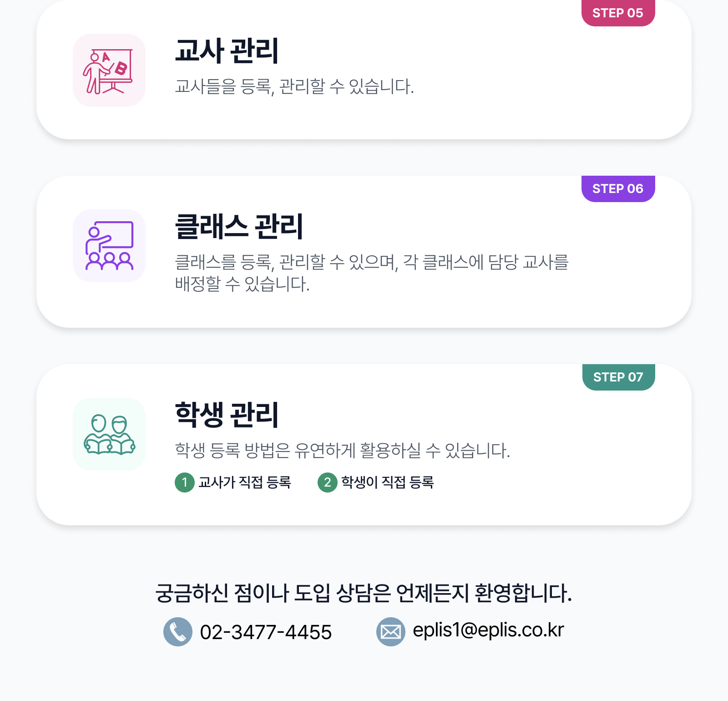Image resolution: width=728 pixels, height=701 pixels.
Task: Choose 학생이 직접 등록 option
Action: point(388,483)
